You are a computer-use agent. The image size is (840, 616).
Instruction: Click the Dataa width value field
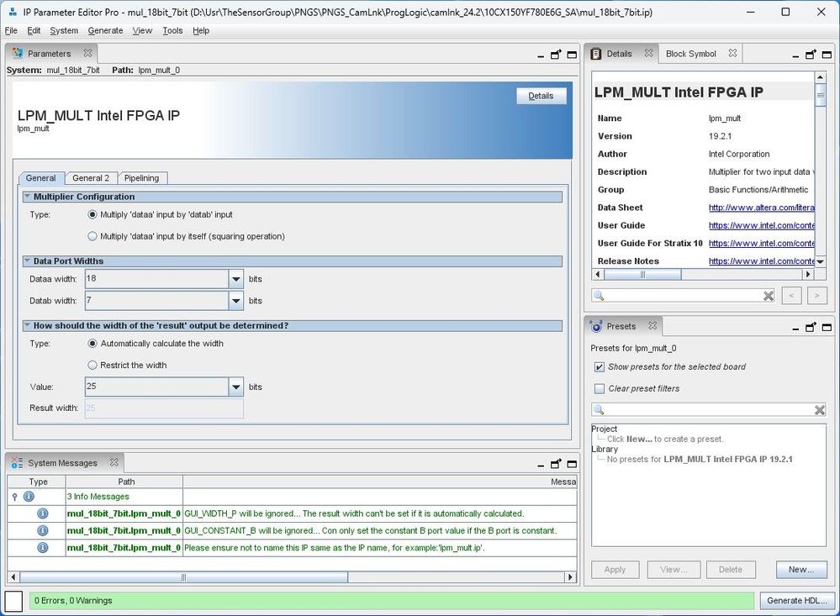click(x=156, y=279)
